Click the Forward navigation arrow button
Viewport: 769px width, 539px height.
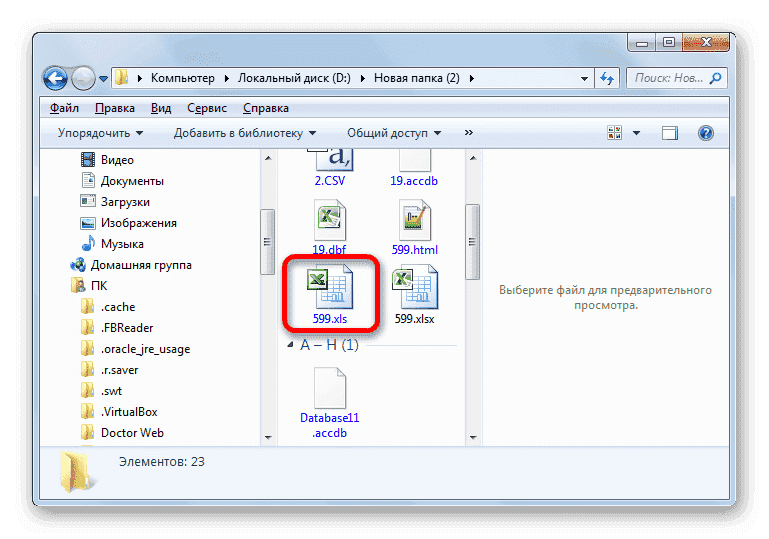(83, 78)
